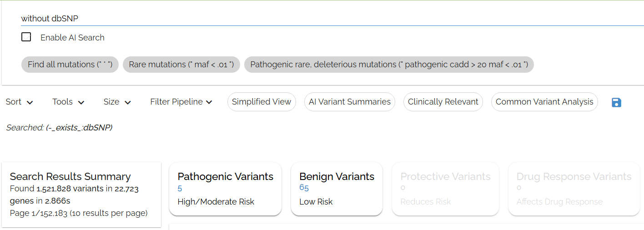Open the Sort dropdown
Viewport: 644px width, 230px height.
pos(19,102)
